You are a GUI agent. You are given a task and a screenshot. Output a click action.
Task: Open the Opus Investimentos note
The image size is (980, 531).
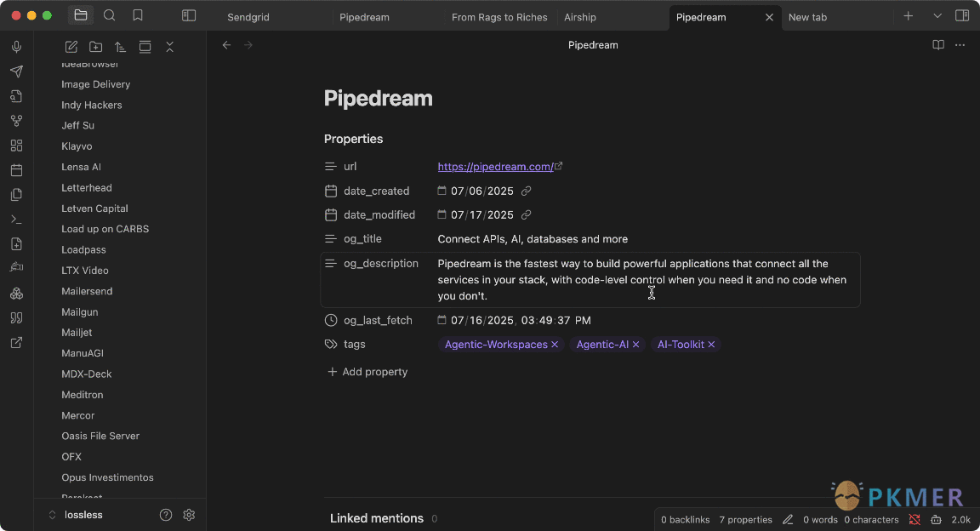coord(107,477)
